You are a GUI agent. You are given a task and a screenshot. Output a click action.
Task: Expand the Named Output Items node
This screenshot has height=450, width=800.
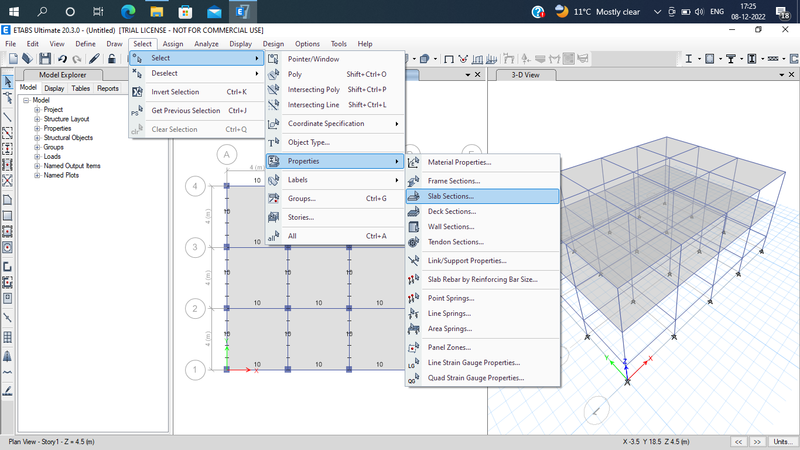pos(37,166)
